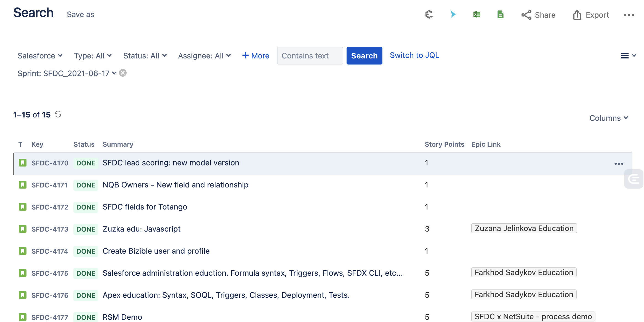Click story icon of SFDC-4171
Viewport: 644px width, 322px height.
(x=23, y=185)
